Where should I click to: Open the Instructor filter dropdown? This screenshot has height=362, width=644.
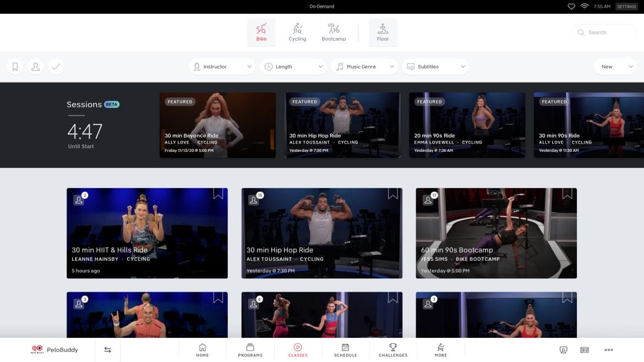(x=222, y=67)
